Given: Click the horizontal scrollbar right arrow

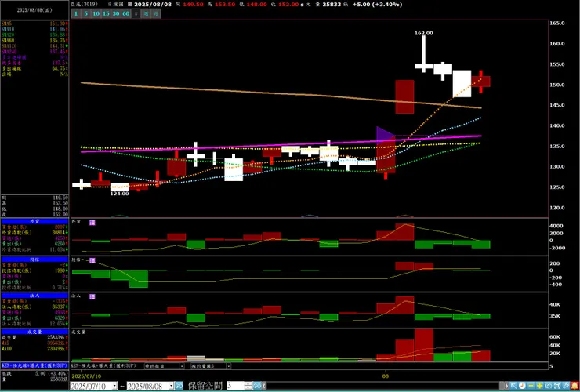Looking at the screenshot, I should pyautogui.click(x=507, y=386).
